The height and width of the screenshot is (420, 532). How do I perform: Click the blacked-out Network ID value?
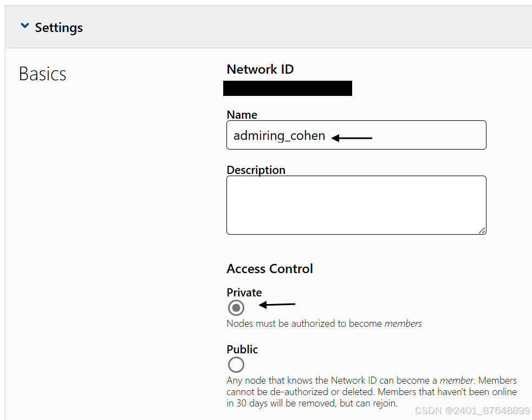click(x=287, y=88)
